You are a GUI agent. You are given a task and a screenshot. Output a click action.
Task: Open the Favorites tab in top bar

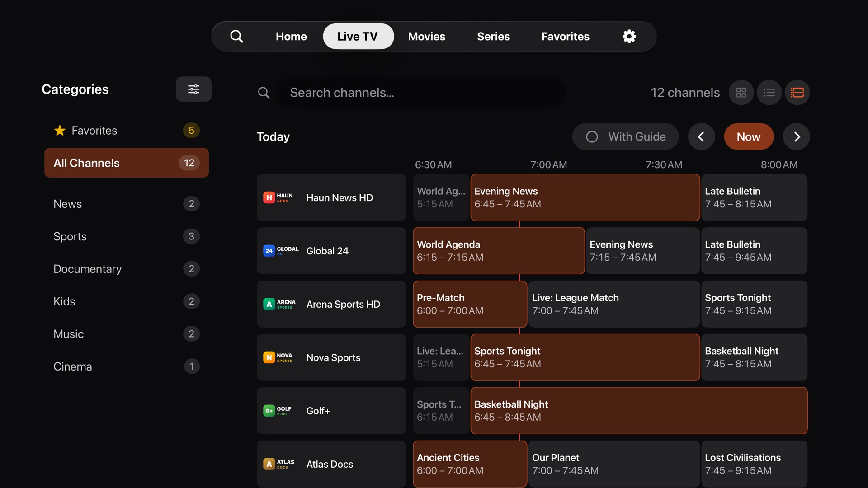tap(565, 36)
